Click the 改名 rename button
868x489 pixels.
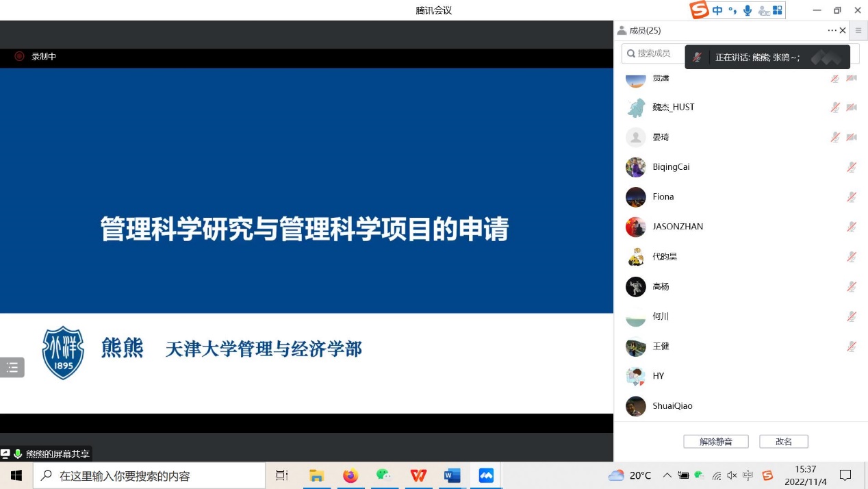click(783, 442)
